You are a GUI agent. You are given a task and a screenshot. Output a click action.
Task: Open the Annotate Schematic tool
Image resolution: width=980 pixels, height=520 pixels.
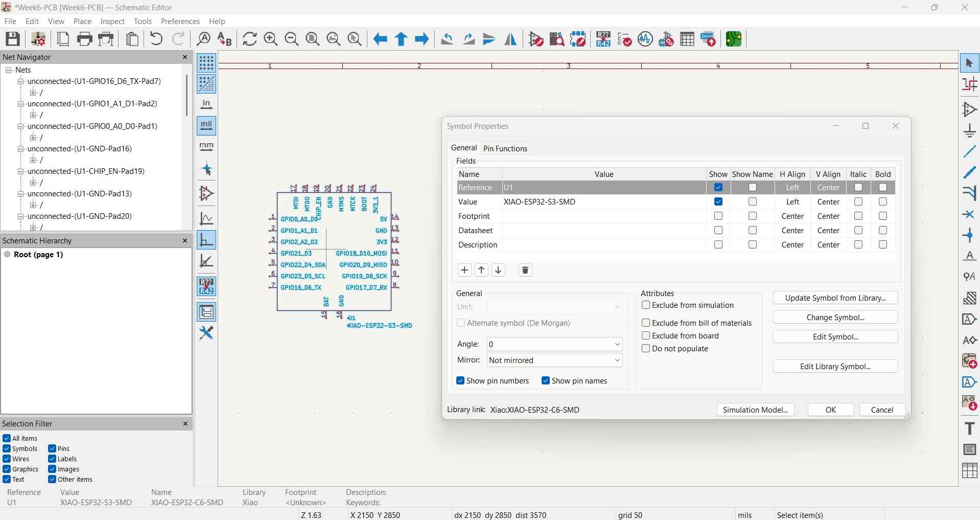[x=603, y=39]
